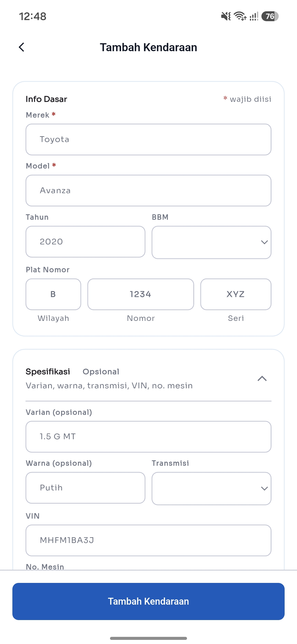The height and width of the screenshot is (644, 297).
Task: Click the plate Nomor field showing 1234
Action: tap(141, 294)
